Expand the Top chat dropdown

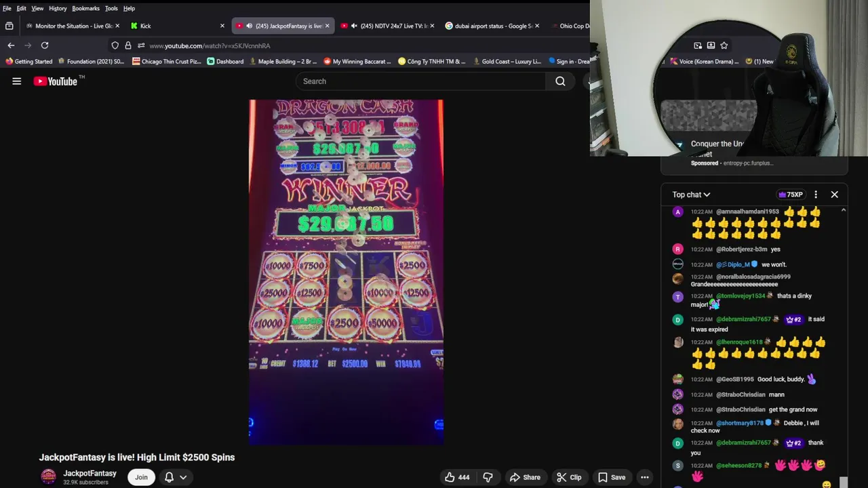click(x=691, y=195)
